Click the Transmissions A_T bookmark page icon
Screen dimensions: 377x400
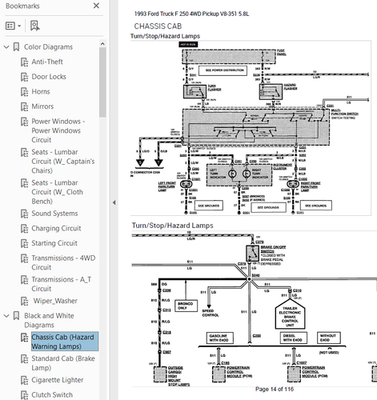click(24, 280)
